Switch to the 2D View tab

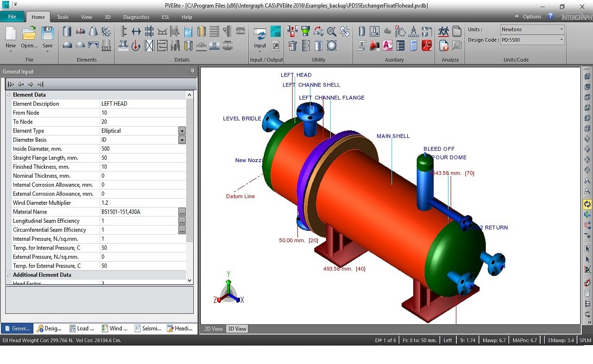(x=214, y=329)
